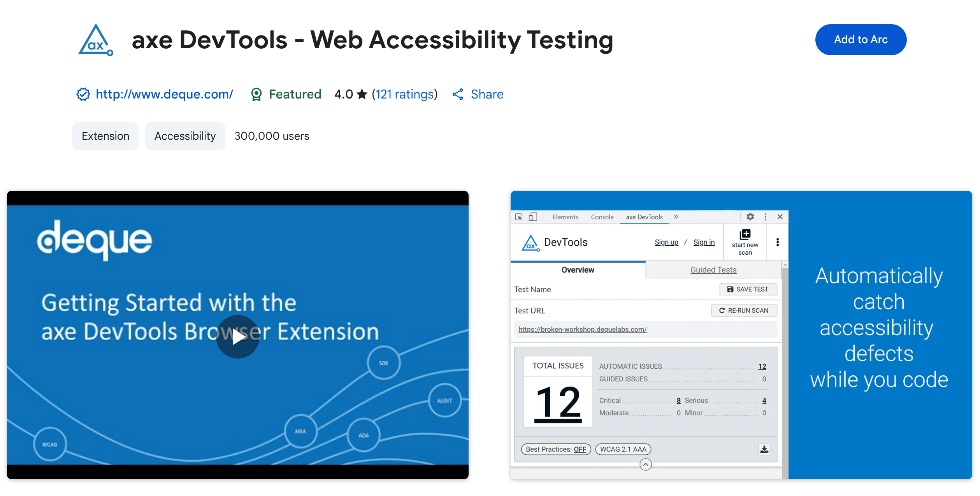This screenshot has width=980, height=496.
Task: Open the deque.com website link
Action: [164, 94]
